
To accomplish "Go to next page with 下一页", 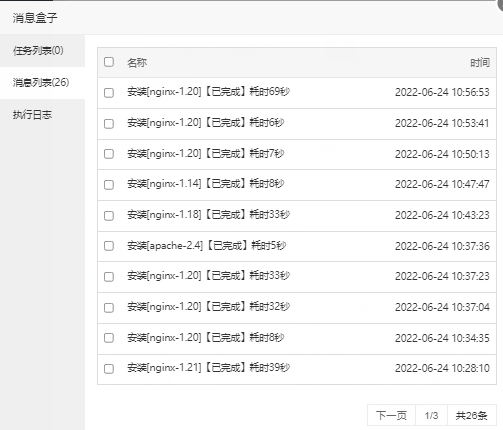I will (x=391, y=415).
